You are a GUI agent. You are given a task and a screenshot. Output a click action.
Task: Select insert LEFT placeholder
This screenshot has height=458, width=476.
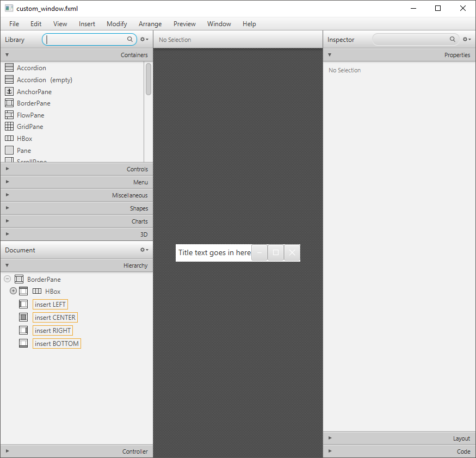[50, 304]
